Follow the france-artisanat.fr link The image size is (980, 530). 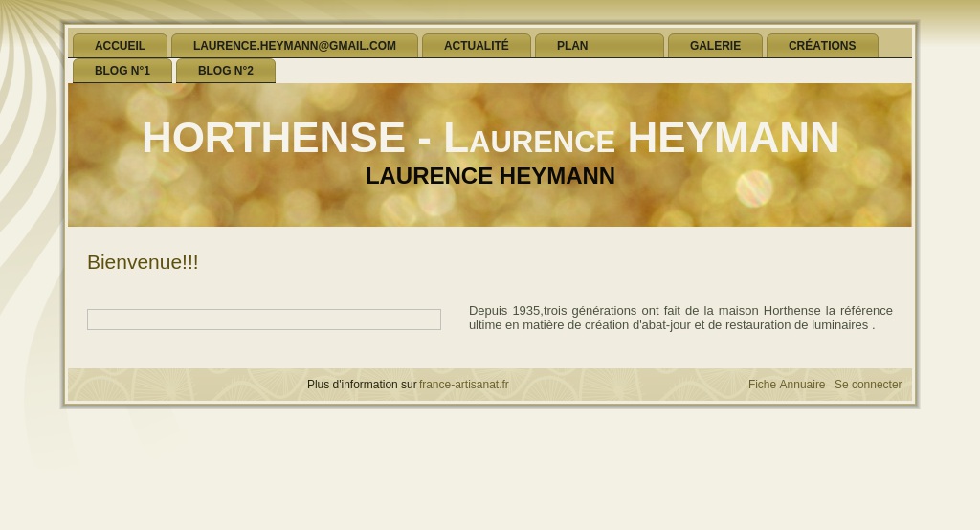464,385
